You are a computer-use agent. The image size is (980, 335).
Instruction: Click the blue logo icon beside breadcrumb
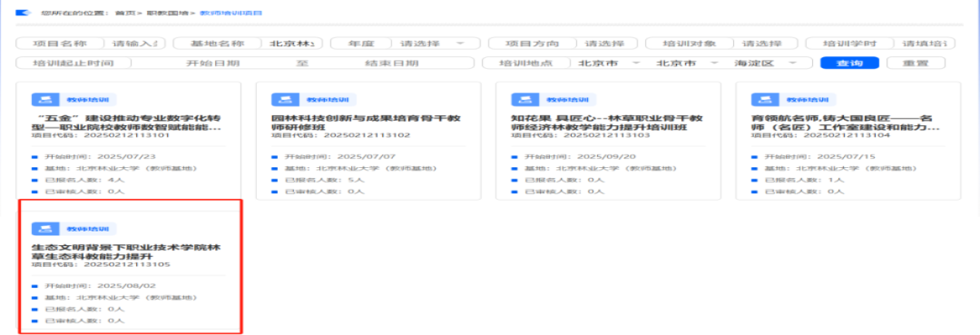23,13
